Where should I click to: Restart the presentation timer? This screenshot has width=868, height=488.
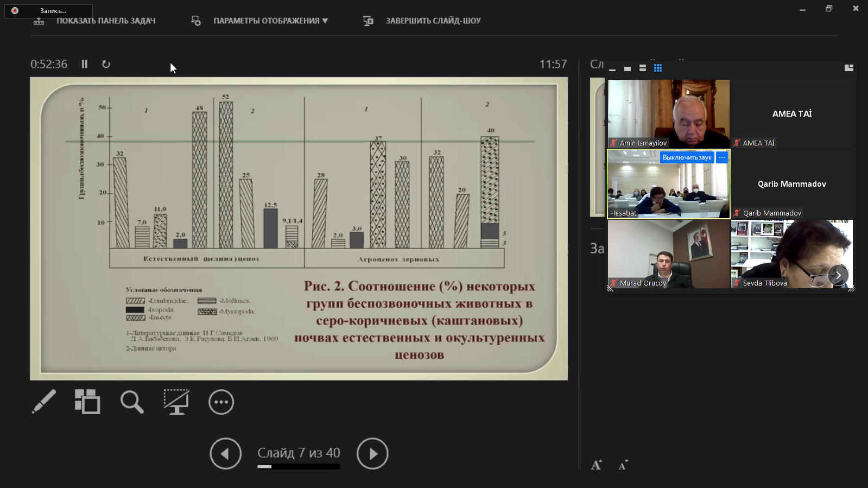[106, 64]
